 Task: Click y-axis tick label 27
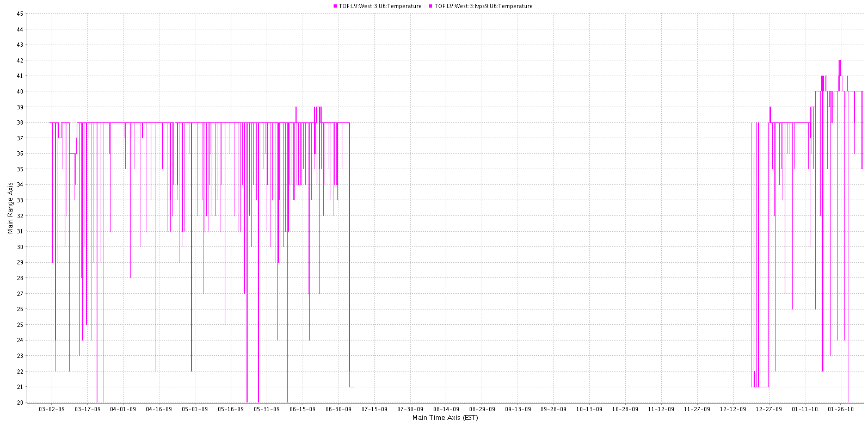[x=20, y=294]
